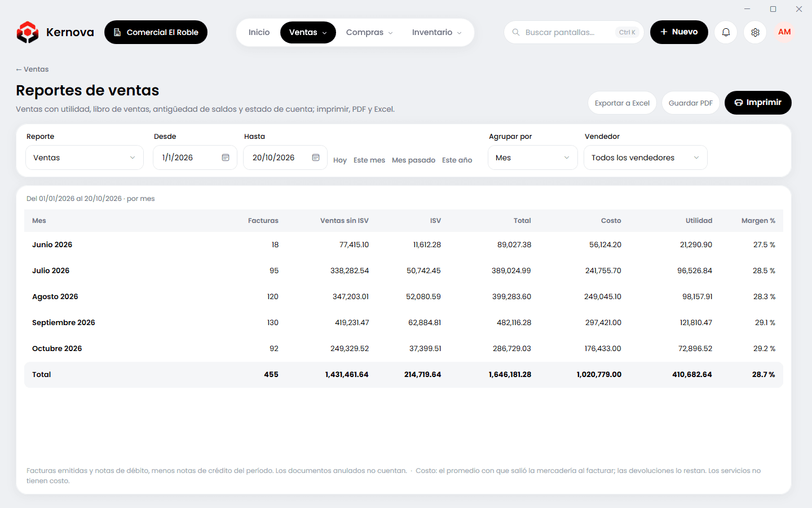Viewport: 812px width, 508px height.
Task: Go back via the Ventas breadcrumb link
Action: click(32, 69)
